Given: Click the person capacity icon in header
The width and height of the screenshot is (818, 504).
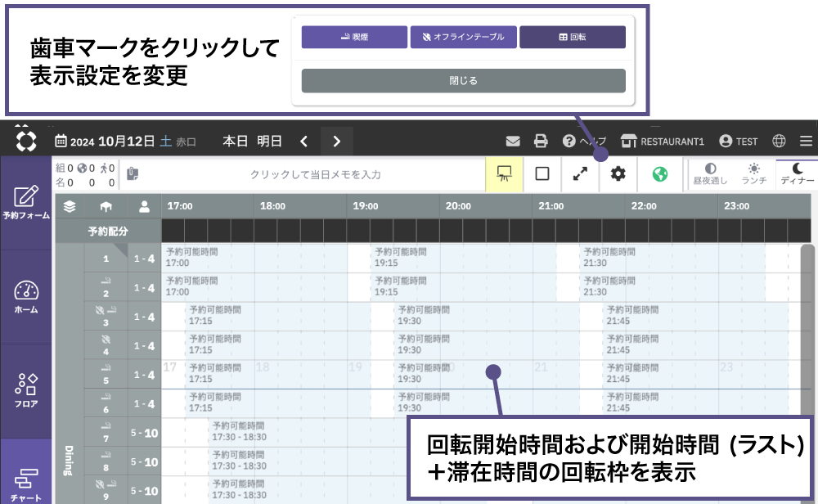Looking at the screenshot, I should click(145, 207).
